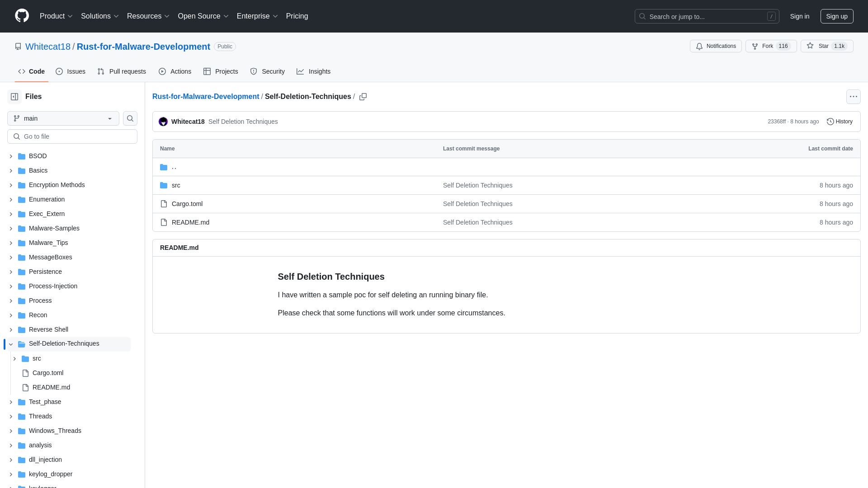Screen dimensions: 868x488
Task: Click the History clock icon
Action: click(830, 122)
